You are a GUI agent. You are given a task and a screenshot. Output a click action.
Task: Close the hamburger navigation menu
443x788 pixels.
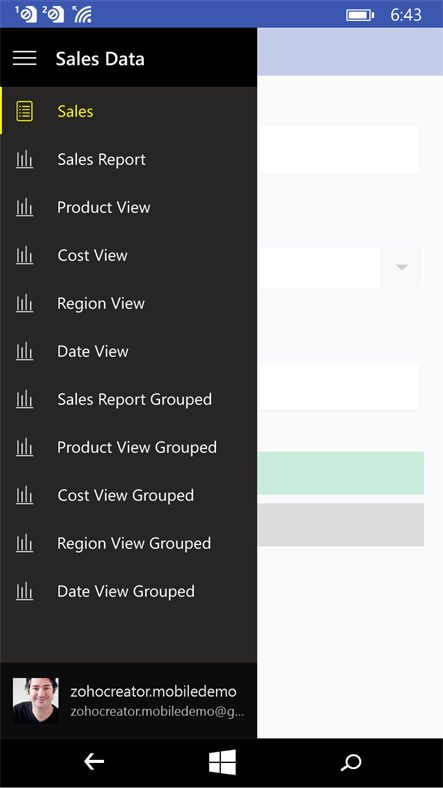[24, 58]
